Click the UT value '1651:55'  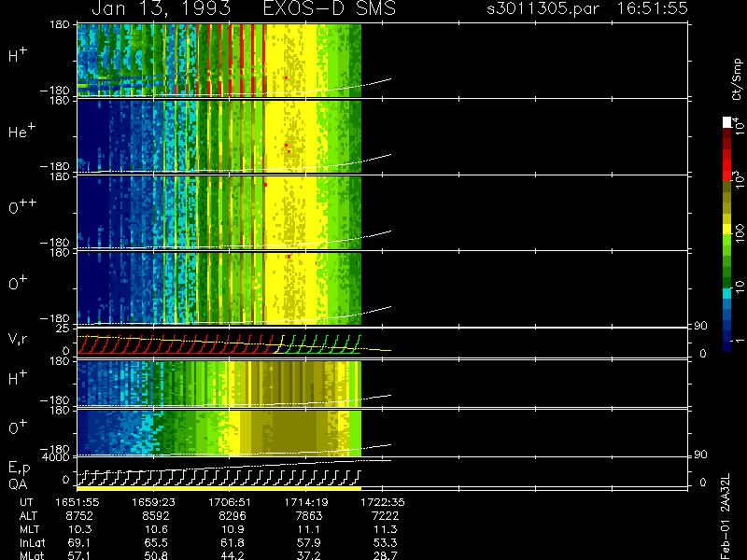78,502
